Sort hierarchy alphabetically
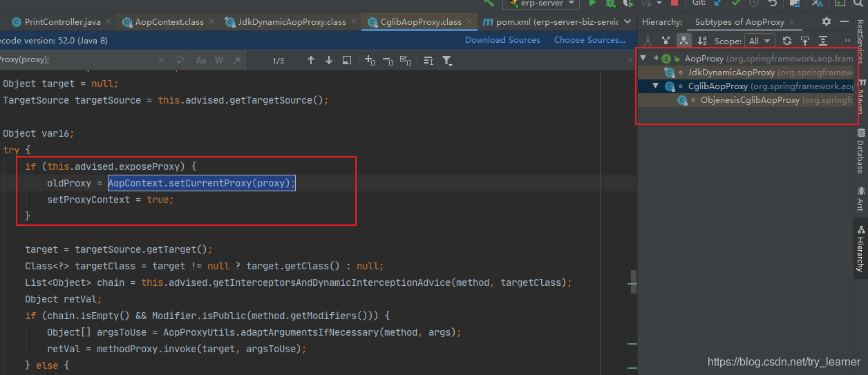Viewport: 868px width, 375px height. pyautogui.click(x=702, y=41)
